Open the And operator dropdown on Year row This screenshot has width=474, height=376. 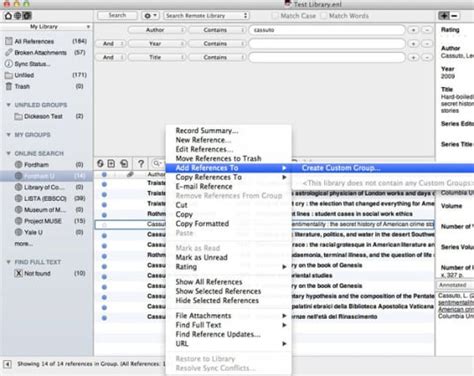(111, 44)
